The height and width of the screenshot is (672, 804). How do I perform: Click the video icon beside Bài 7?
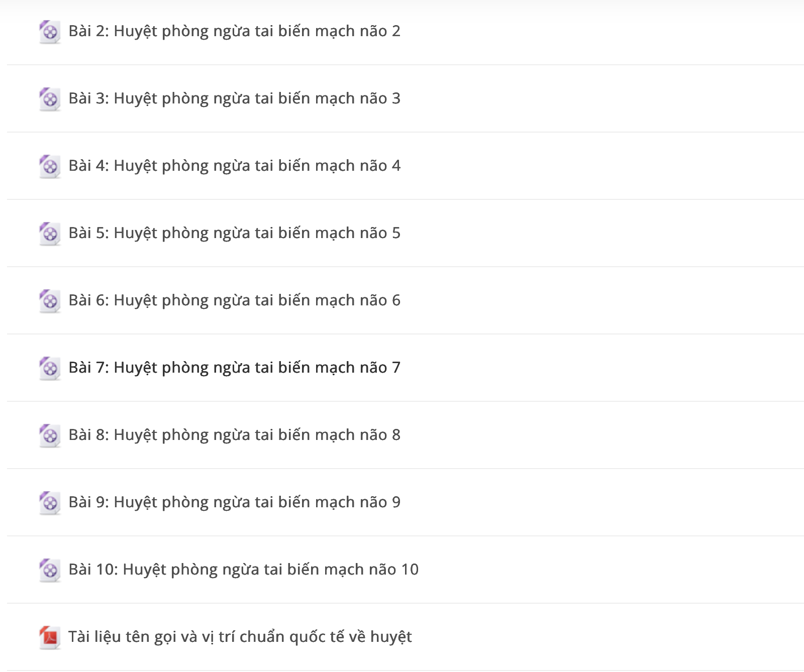[x=50, y=369]
